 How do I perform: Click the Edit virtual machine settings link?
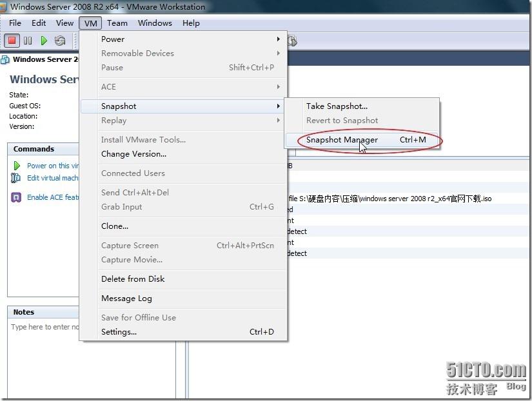coord(53,178)
